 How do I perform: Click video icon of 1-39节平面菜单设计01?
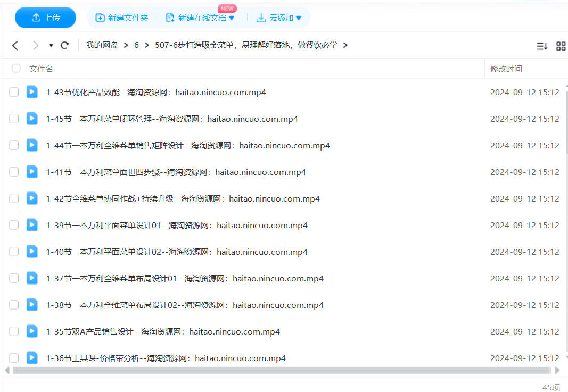pyautogui.click(x=32, y=225)
